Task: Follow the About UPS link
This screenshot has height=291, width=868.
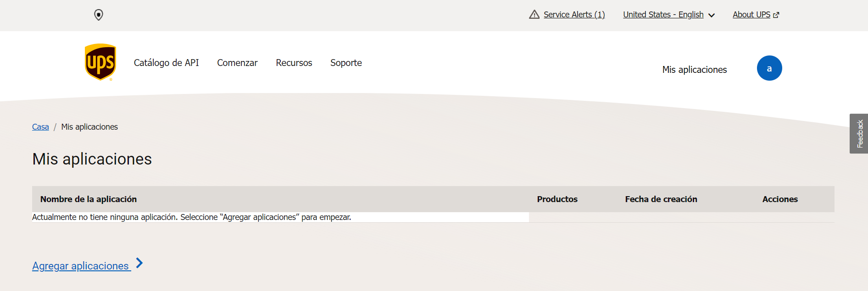Action: click(x=751, y=15)
